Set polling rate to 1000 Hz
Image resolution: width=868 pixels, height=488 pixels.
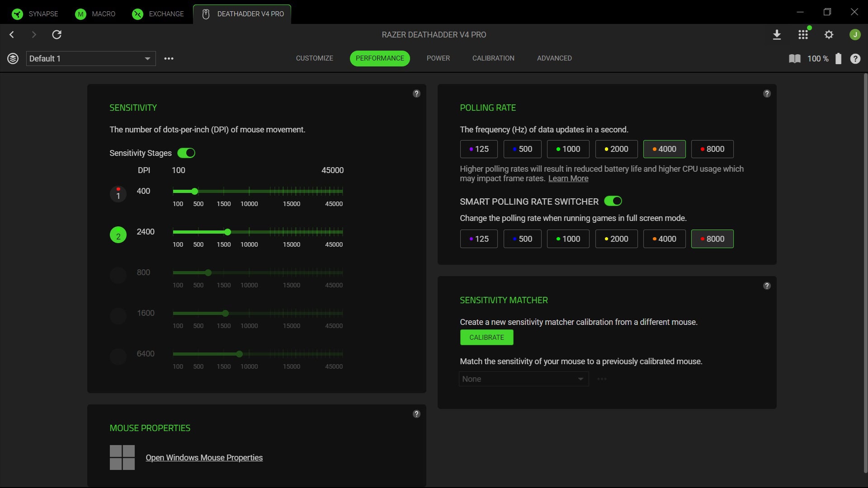click(x=568, y=149)
